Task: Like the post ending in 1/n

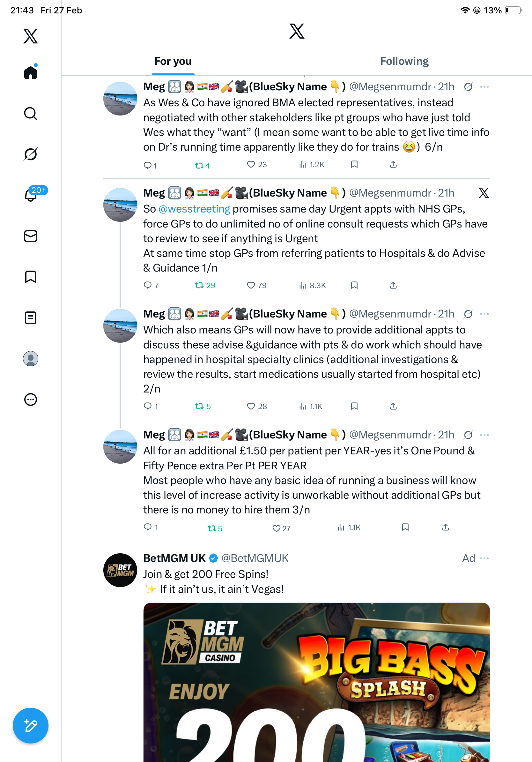Action: pyautogui.click(x=256, y=285)
